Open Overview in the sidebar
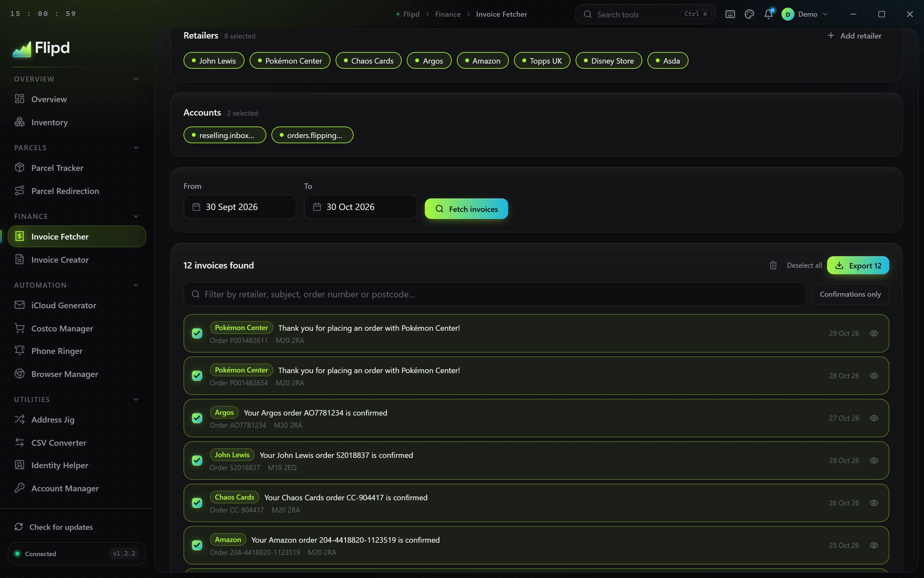Viewport: 924px width, 578px height. pos(77,99)
